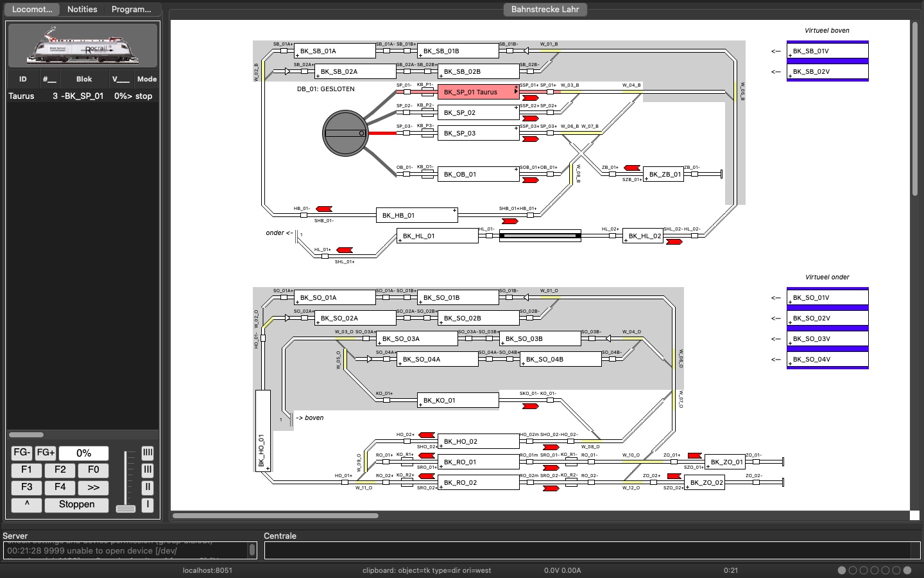Click the FG- function group button

(x=22, y=453)
